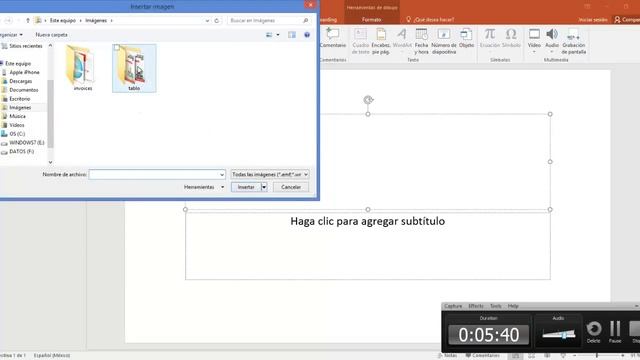Click Imágenes in the breadcrumb path
Screen dimensions: 640x360
point(96,20)
